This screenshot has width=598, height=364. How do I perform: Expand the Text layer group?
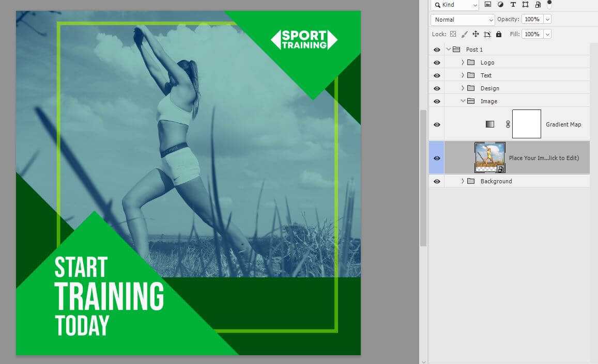[463, 75]
